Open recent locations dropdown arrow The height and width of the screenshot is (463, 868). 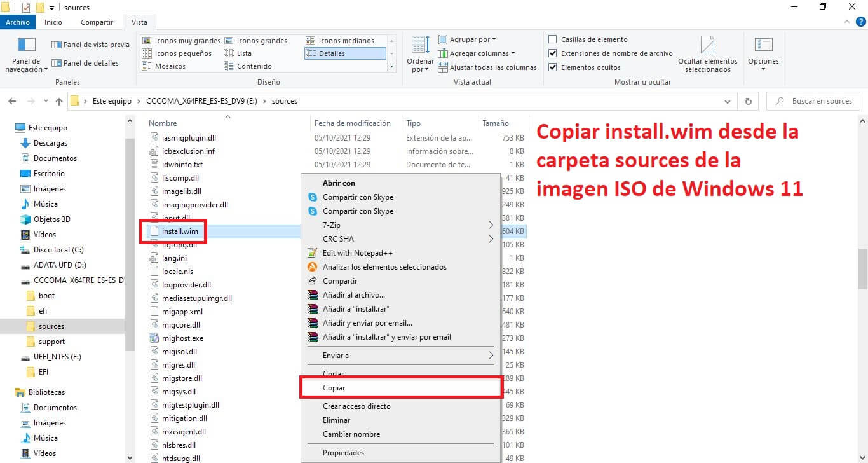tap(46, 101)
